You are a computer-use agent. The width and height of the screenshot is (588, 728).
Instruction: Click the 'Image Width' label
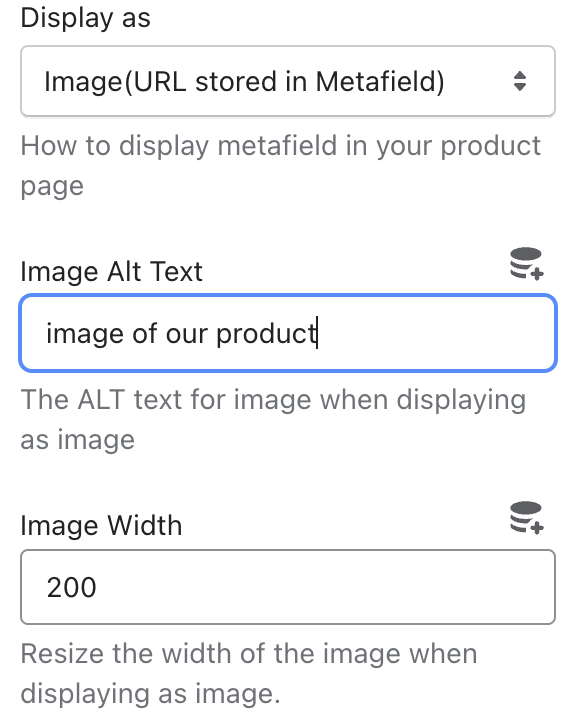(x=101, y=525)
